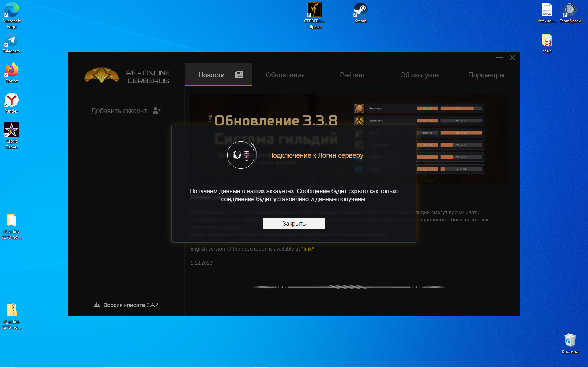Viewport: 588px width, 368px height.
Task: Open the Параметры tab
Action: click(x=486, y=75)
